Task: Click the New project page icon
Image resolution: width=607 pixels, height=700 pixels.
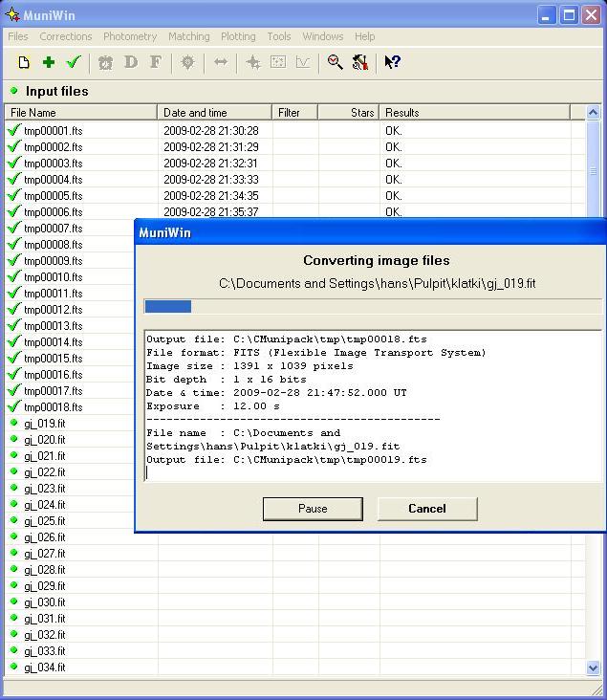Action: tap(24, 62)
